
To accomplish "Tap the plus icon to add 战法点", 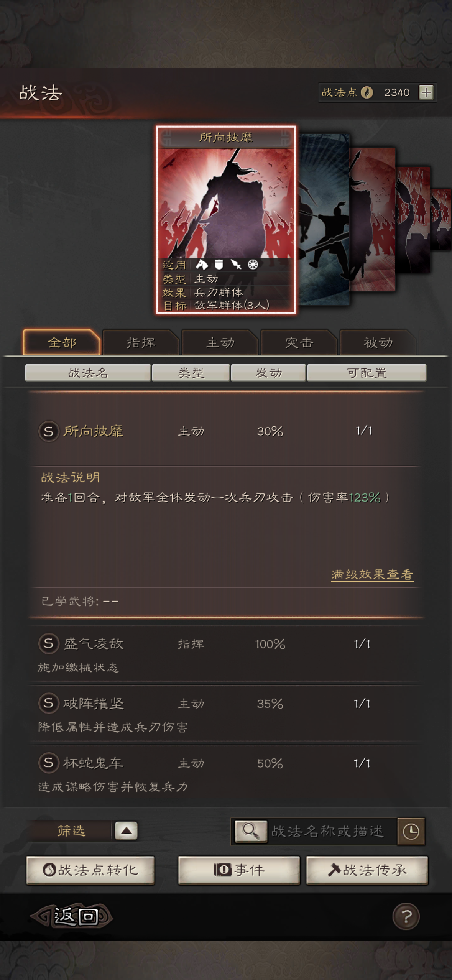I will [426, 92].
